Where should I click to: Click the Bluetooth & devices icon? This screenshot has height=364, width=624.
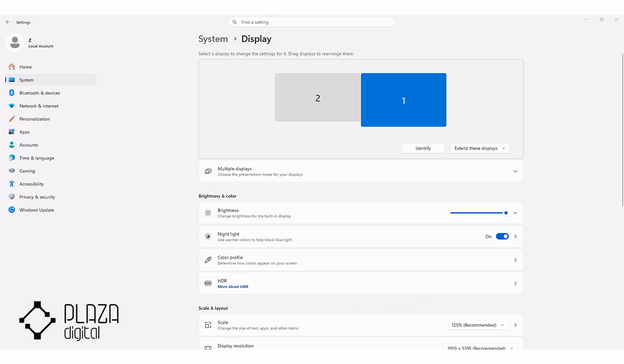coord(11,93)
